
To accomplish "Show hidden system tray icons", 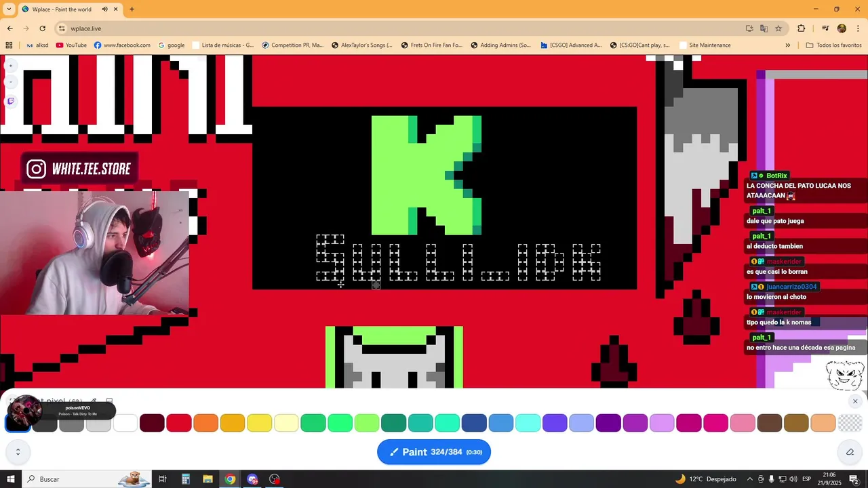I will (749, 479).
